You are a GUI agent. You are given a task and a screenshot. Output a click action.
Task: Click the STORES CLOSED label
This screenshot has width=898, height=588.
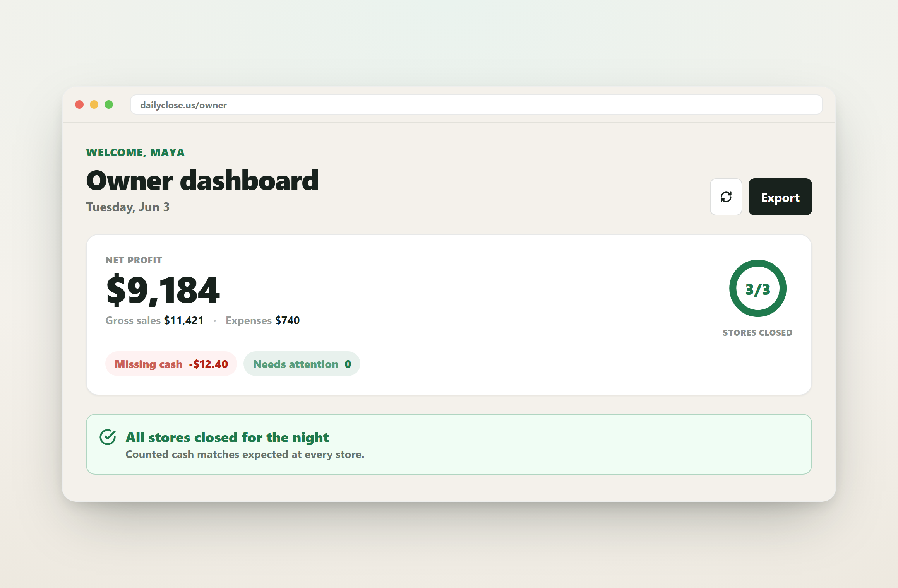tap(757, 333)
